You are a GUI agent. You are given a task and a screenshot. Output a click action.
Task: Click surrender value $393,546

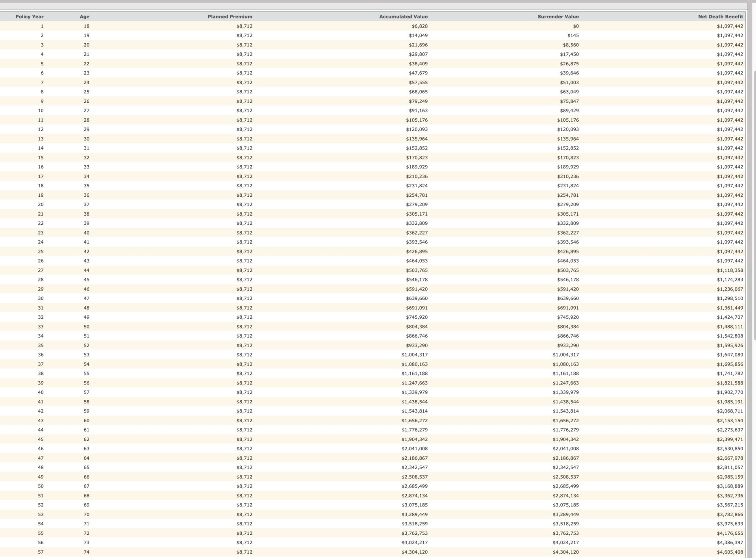click(568, 242)
